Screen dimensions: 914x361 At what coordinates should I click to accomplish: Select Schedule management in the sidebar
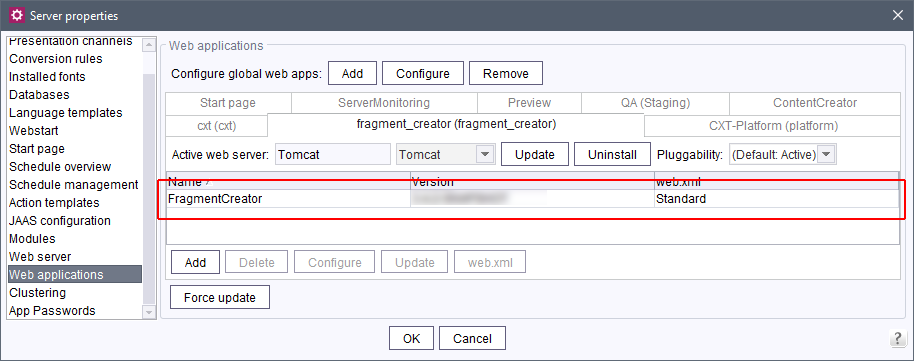coord(75,185)
